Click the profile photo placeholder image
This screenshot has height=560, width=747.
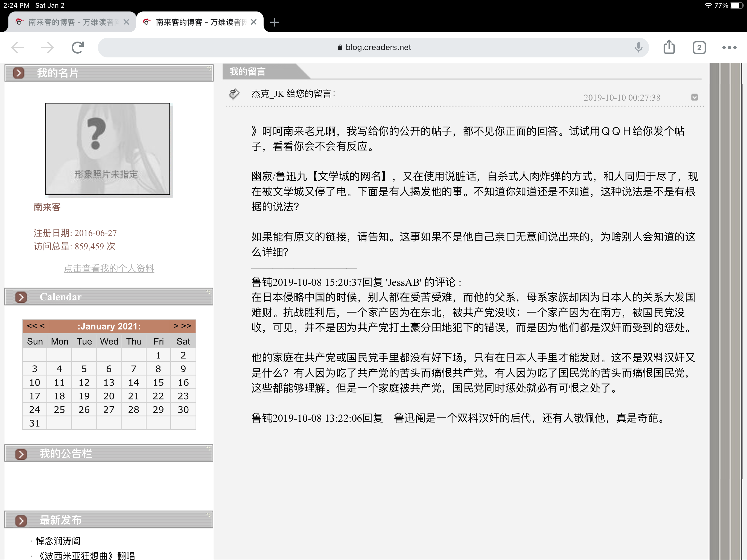108,149
